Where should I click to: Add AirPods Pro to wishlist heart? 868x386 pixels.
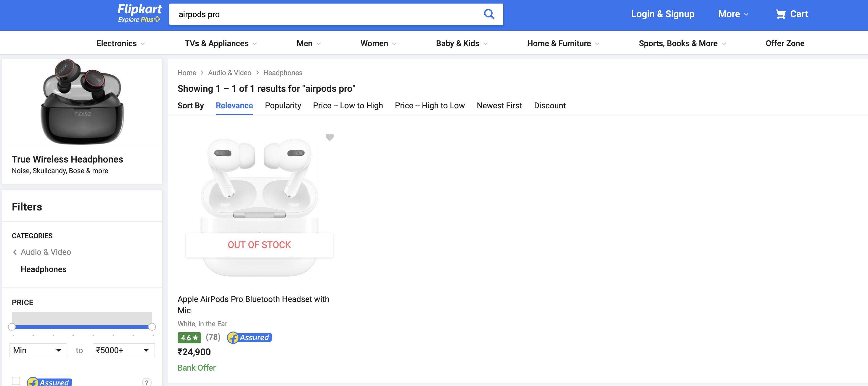(x=329, y=137)
